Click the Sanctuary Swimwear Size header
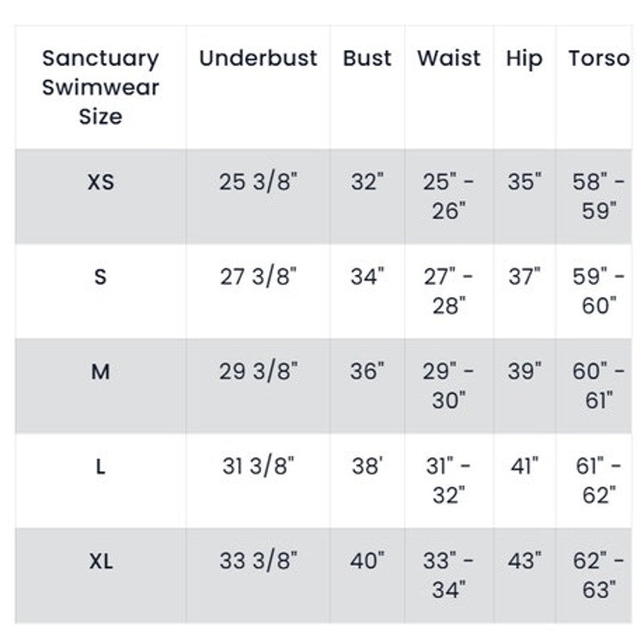Viewport: 644px width, 644px height. [x=101, y=87]
